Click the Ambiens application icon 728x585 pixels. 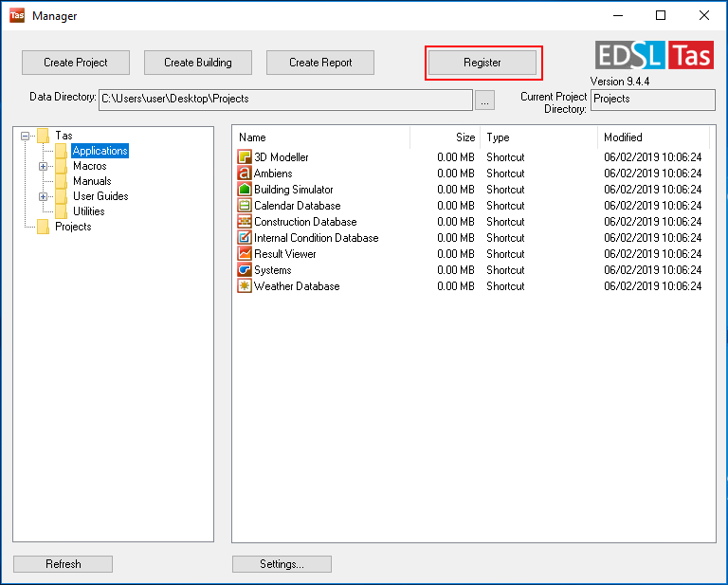(x=245, y=174)
